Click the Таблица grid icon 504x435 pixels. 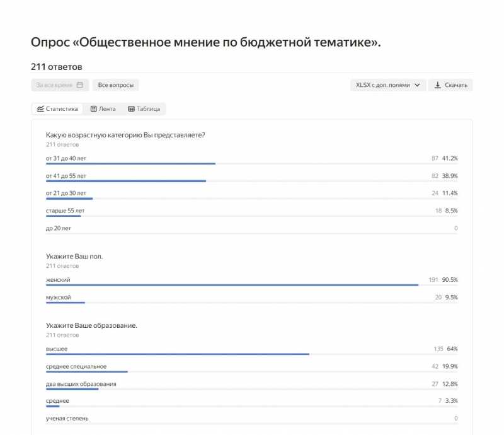tap(131, 109)
